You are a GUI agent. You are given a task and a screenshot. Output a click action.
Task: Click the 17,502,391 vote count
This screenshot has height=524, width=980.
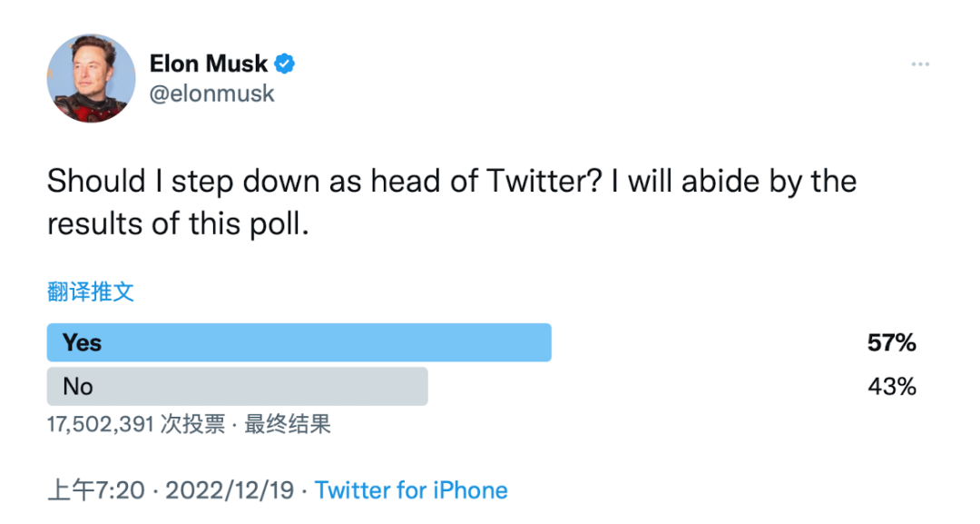[102, 424]
